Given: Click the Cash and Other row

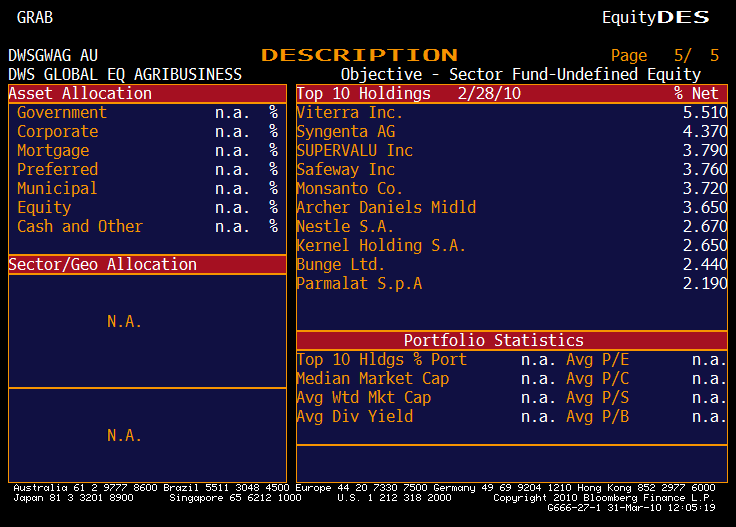Looking at the screenshot, I should [x=147, y=227].
